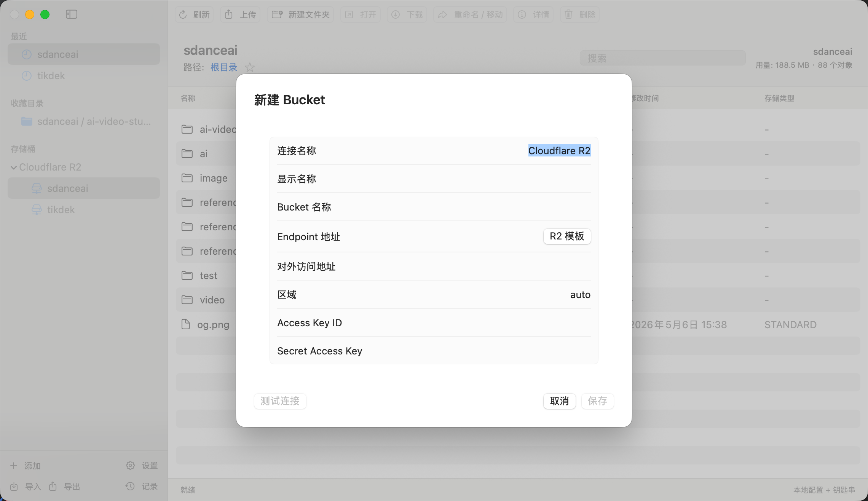This screenshot has width=868, height=501.
Task: Click the plus add icon at bottom
Action: (x=14, y=466)
